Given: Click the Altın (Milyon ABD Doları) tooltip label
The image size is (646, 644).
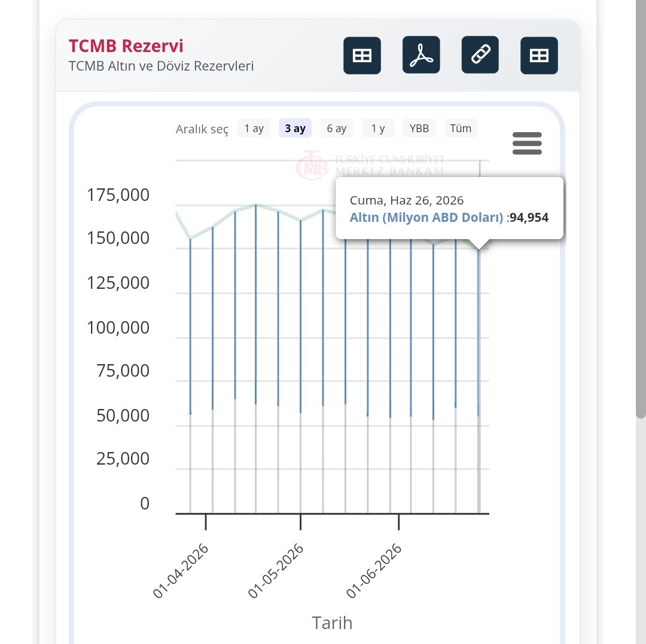Looking at the screenshot, I should click(426, 218).
